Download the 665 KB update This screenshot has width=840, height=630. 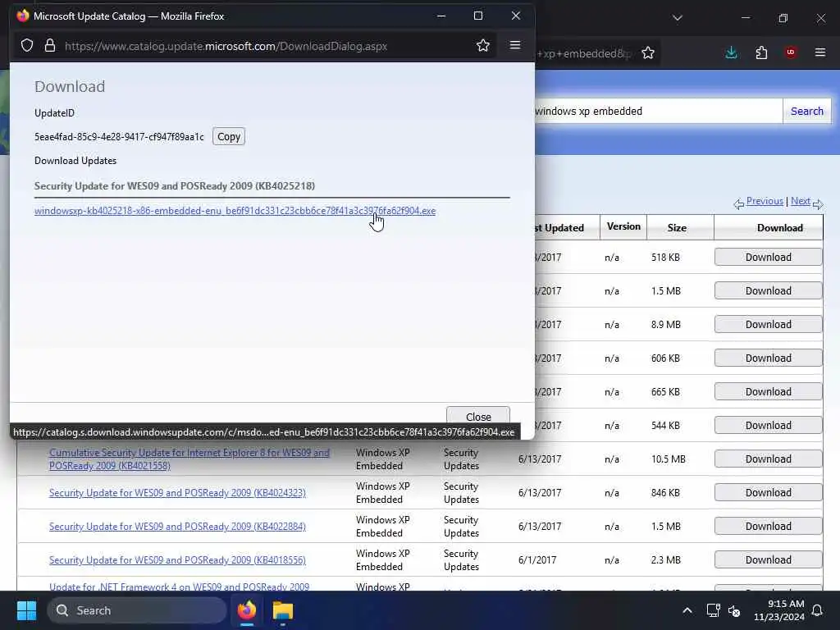pyautogui.click(x=768, y=391)
